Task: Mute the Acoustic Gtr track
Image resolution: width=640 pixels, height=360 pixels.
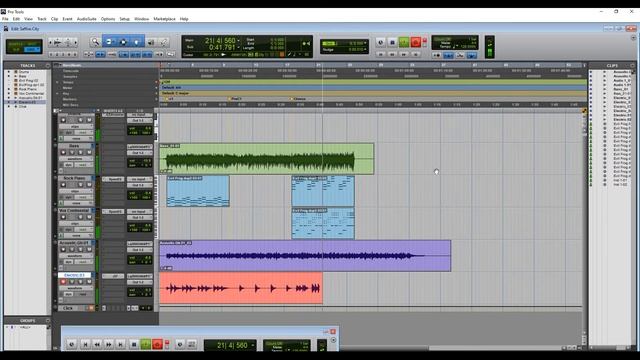Action: [x=89, y=249]
